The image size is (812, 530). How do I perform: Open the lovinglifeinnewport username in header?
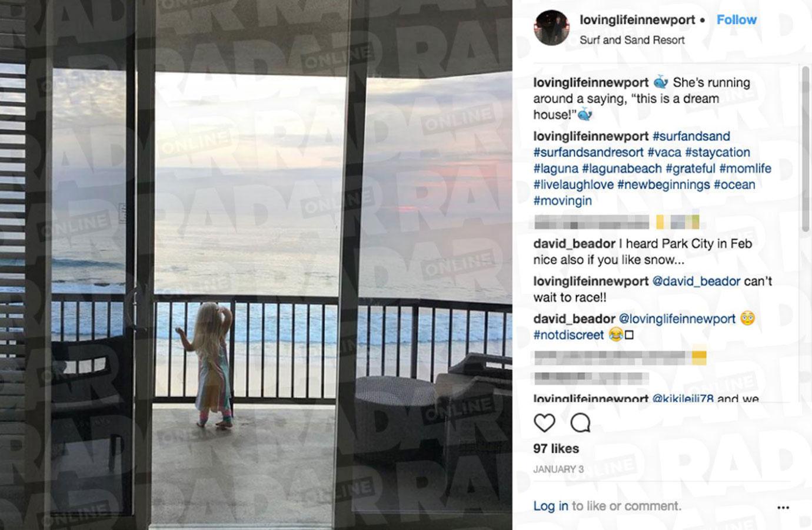coord(637,19)
